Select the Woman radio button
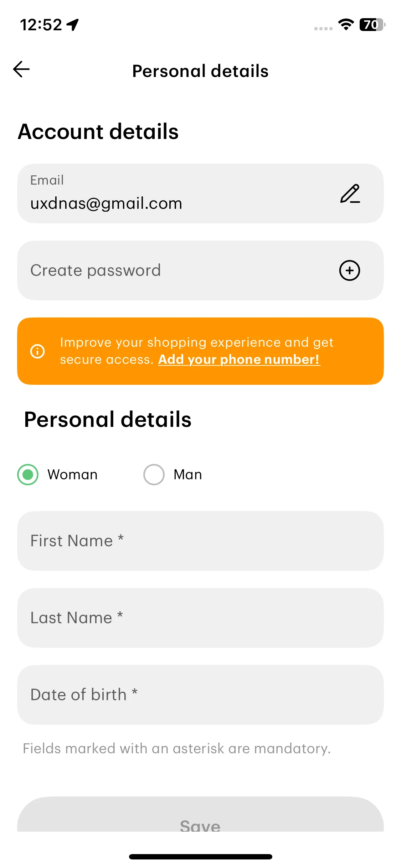The height and width of the screenshot is (868, 401). pos(28,475)
